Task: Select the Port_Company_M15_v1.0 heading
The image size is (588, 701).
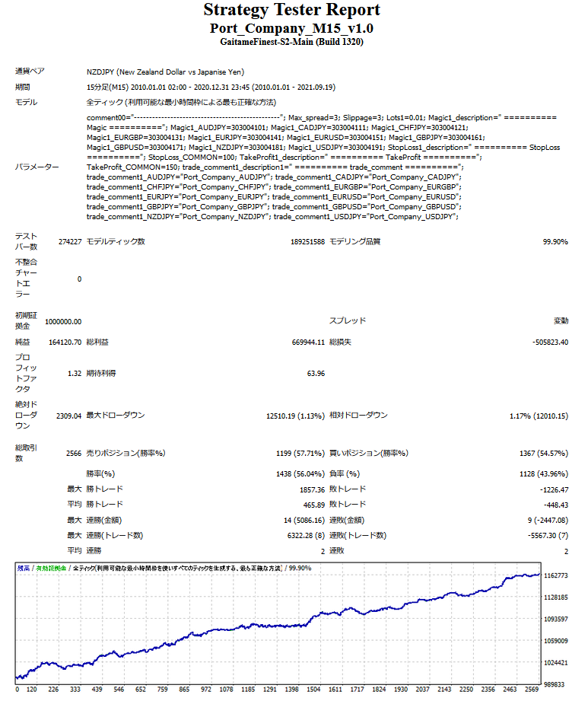Action: 292,28
